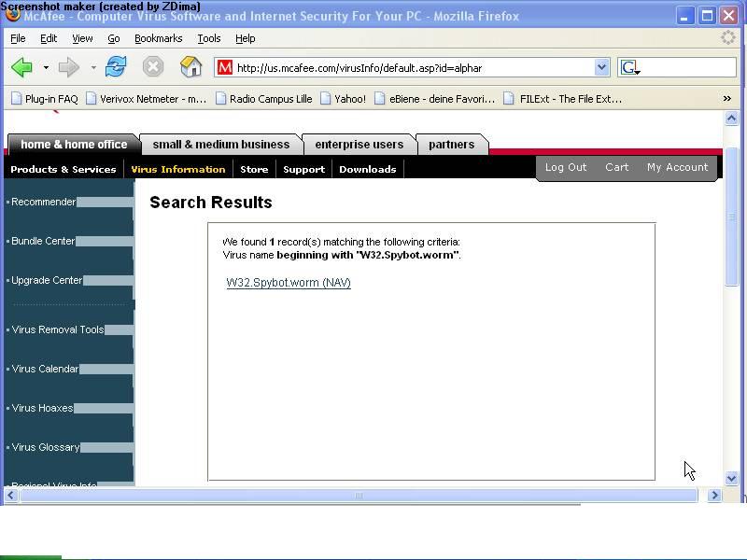Open the Go menu
This screenshot has height=560, width=747.
tap(113, 38)
